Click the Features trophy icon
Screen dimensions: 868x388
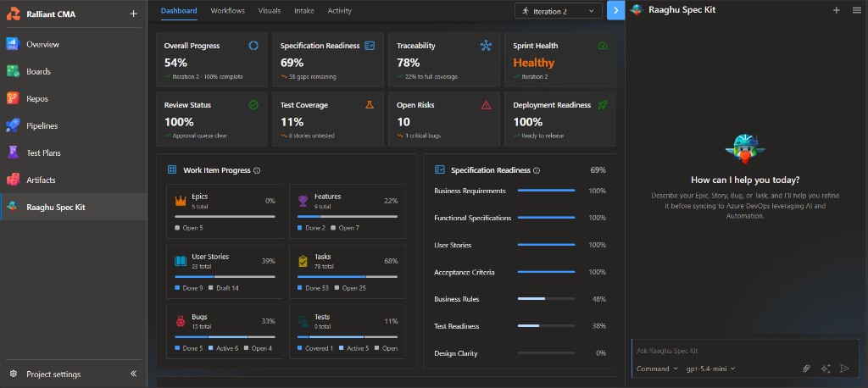(x=303, y=201)
